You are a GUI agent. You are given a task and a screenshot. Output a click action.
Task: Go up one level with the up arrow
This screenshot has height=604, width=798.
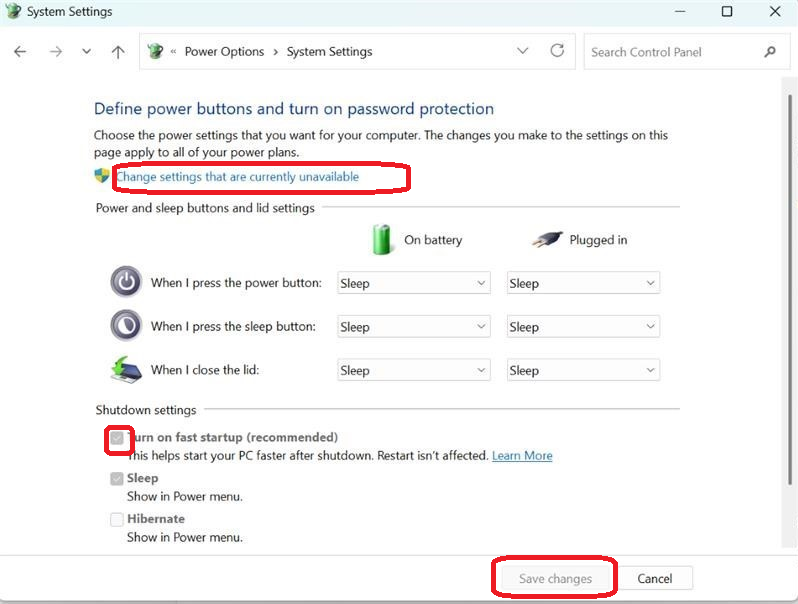[118, 51]
